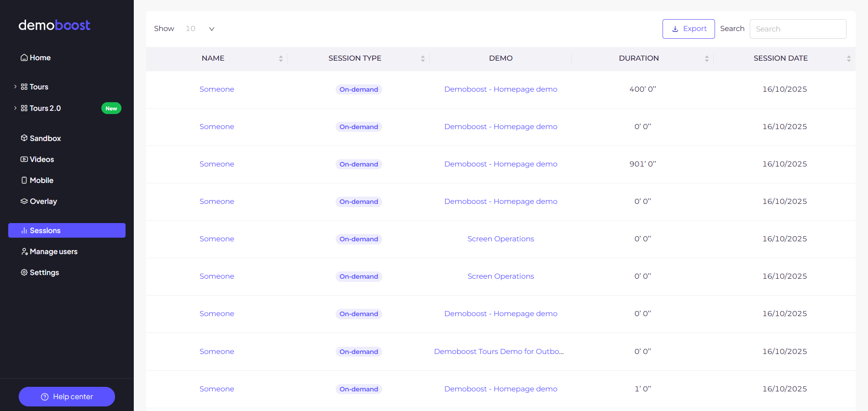
Task: Open Homepage demo link in 400' 0" row
Action: click(x=501, y=89)
